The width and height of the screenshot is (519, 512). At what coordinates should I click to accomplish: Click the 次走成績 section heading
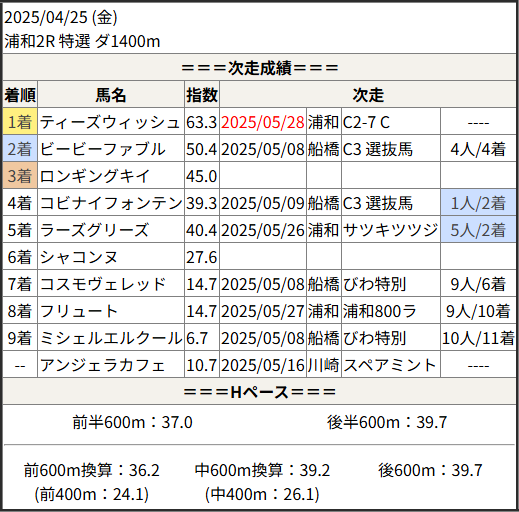[260, 68]
